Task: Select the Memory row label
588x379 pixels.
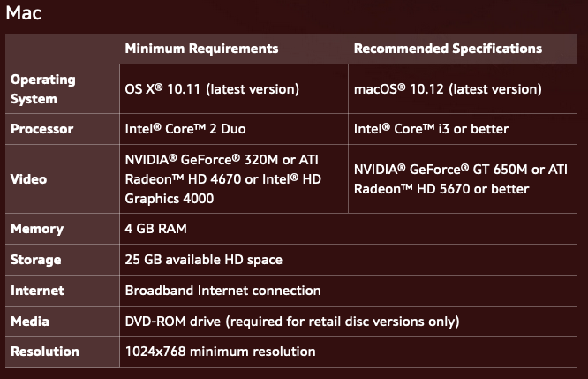Action: coord(37,229)
